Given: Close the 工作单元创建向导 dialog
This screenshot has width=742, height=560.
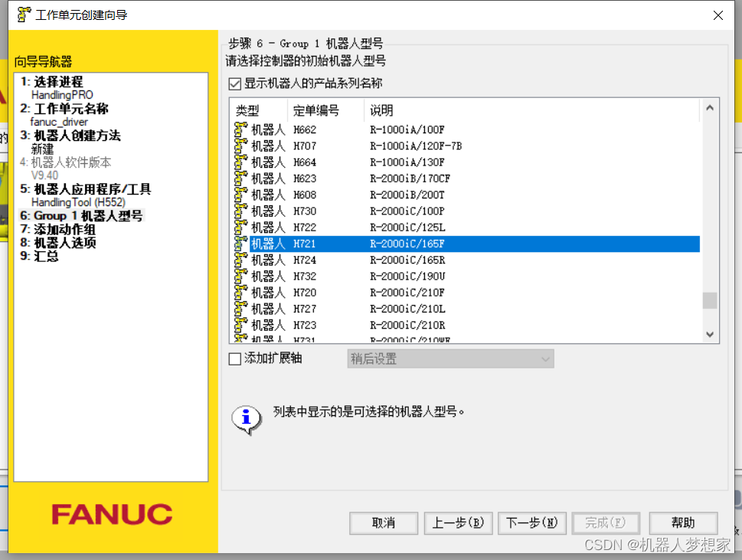Looking at the screenshot, I should 717,15.
